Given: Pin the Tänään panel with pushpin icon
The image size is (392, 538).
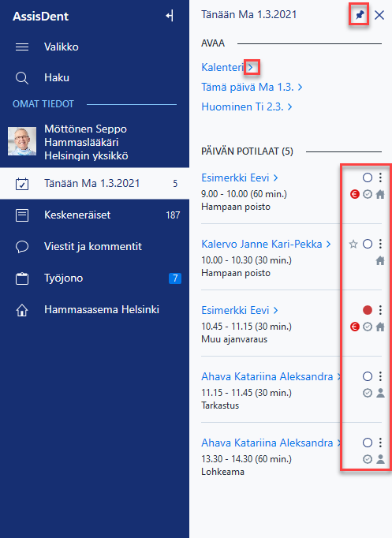Looking at the screenshot, I should coord(359,15).
